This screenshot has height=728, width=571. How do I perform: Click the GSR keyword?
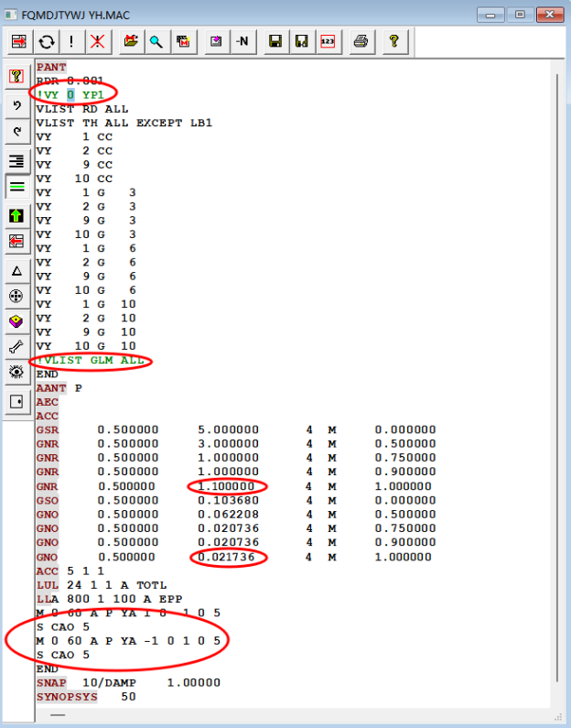point(48,429)
